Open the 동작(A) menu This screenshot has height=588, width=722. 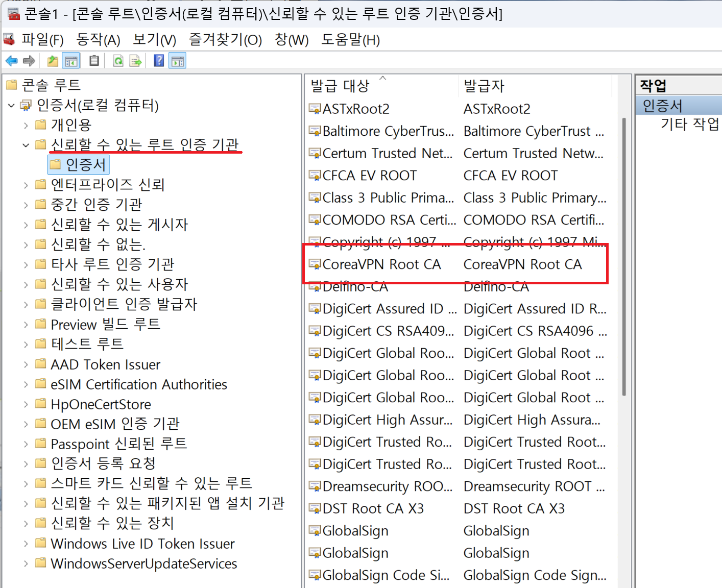pyautogui.click(x=98, y=40)
